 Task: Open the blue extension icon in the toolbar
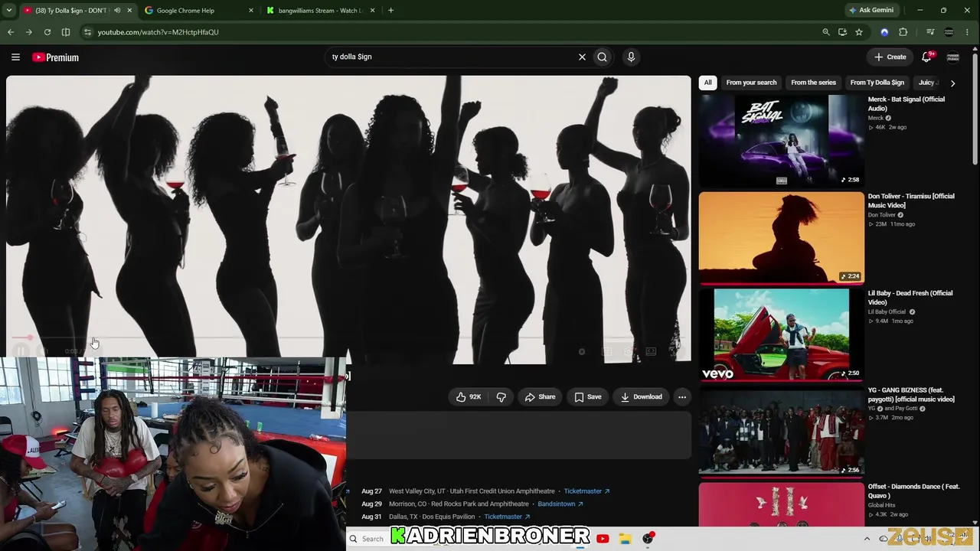885,32
